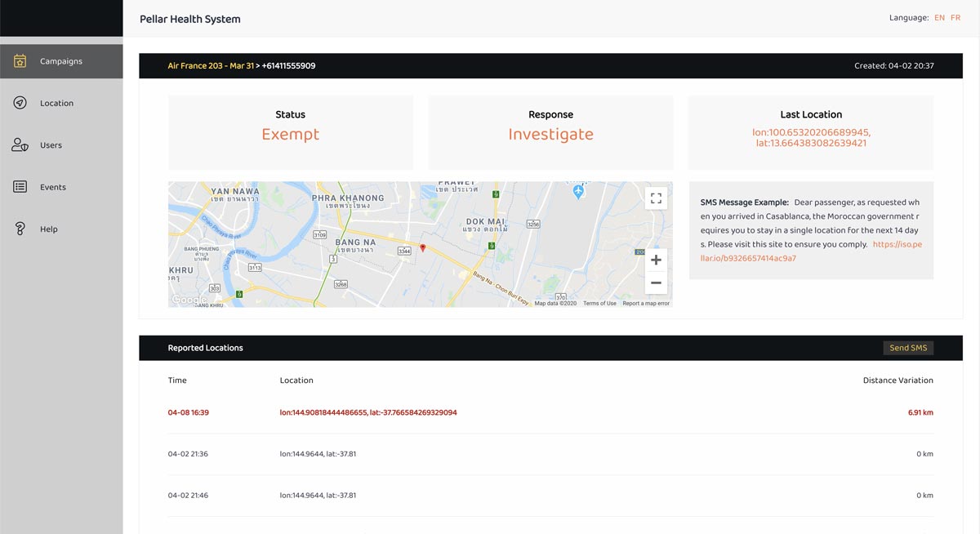Click the 6.91 km distance variation
980x534 pixels.
pyautogui.click(x=920, y=413)
